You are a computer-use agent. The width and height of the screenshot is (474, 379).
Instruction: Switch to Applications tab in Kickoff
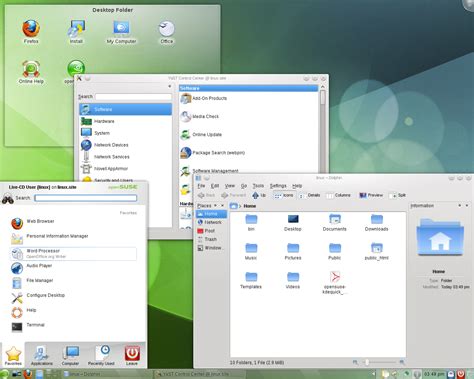pyautogui.click(x=42, y=355)
